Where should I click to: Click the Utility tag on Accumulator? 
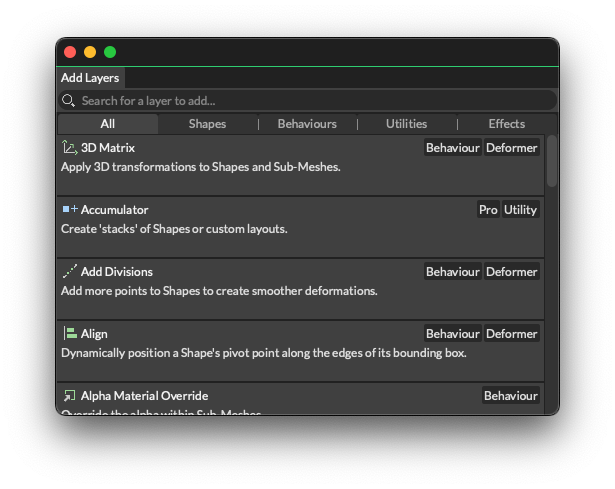click(521, 210)
